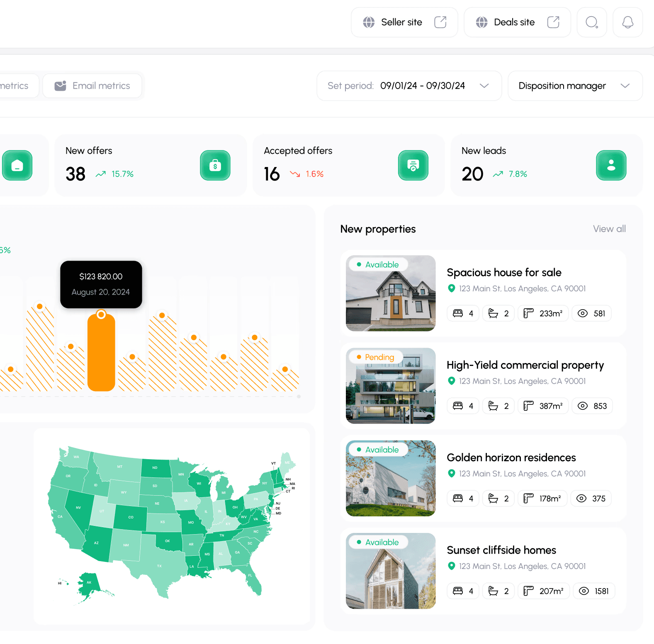Click the New leads person icon
654x644 pixels.
pyautogui.click(x=611, y=165)
